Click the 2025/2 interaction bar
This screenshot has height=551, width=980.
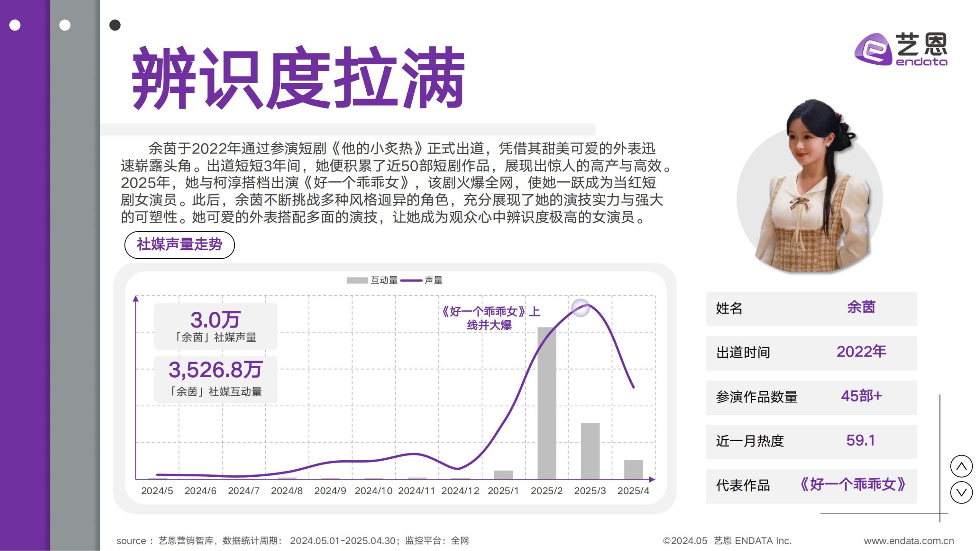[547, 403]
